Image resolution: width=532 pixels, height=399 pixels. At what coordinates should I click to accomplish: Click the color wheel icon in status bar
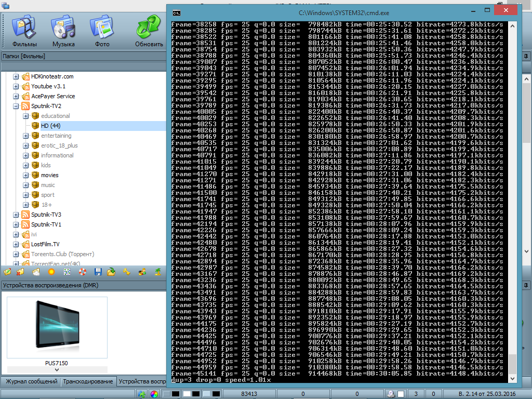(x=154, y=394)
